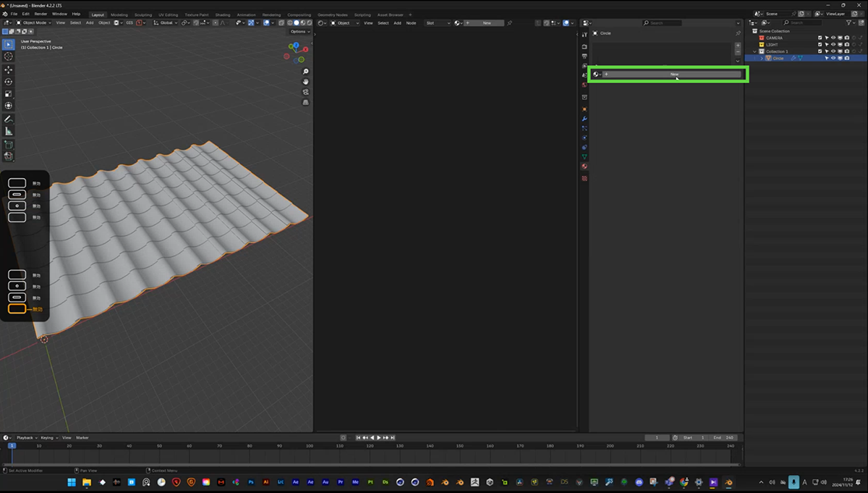Select the Move tool in viewport toolbar
Viewport: 868px width, 493px height.
click(9, 69)
